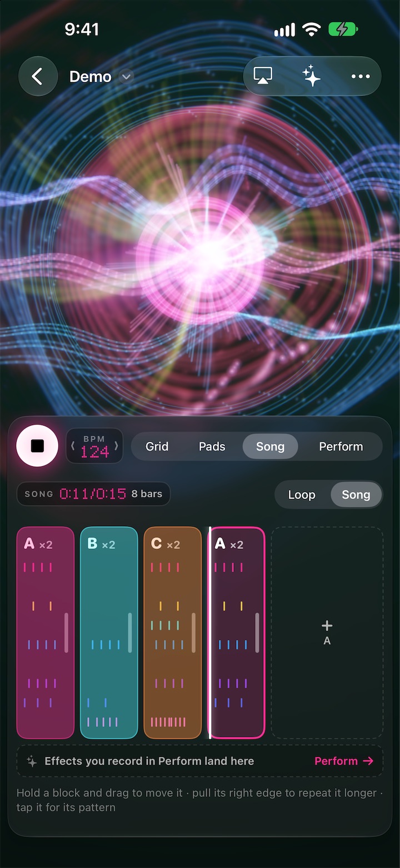Select the orange C ×2 block
The height and width of the screenshot is (868, 400).
(x=173, y=633)
